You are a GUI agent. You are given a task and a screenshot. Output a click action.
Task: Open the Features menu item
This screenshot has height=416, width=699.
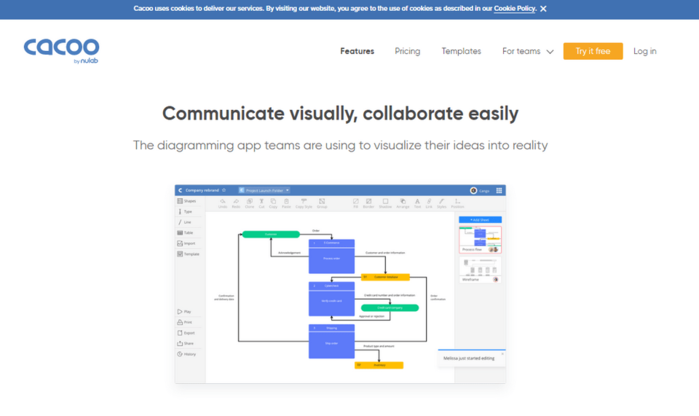point(357,51)
